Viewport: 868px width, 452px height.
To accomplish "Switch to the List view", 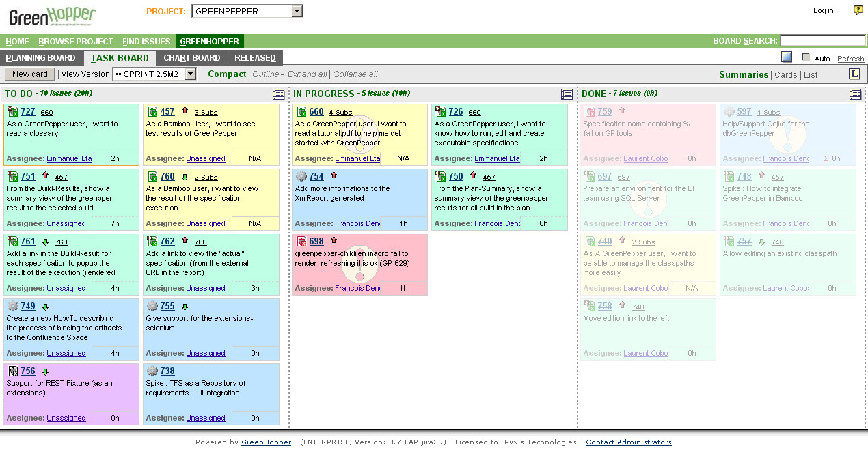I will [811, 75].
